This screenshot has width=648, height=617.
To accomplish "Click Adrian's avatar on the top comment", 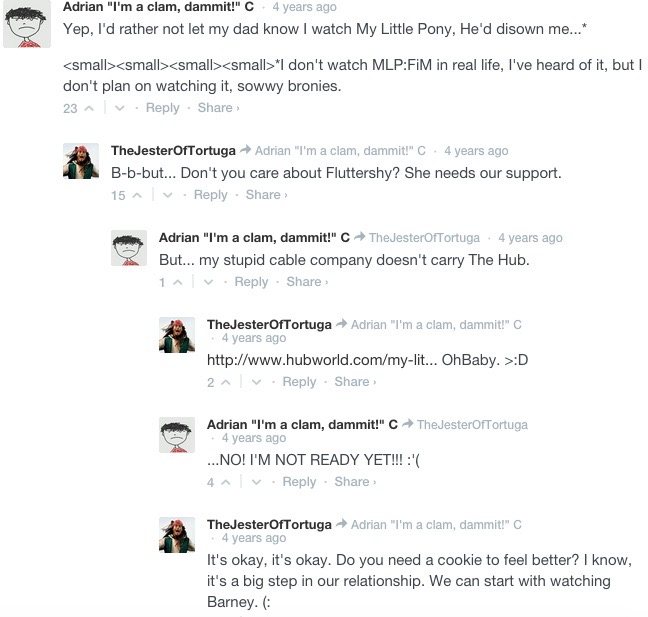I will coord(27,24).
